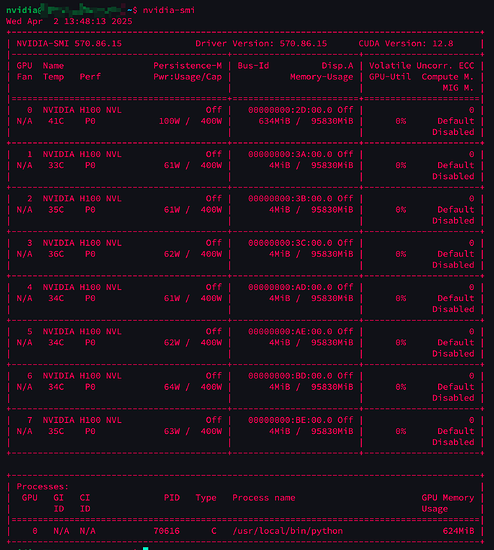This screenshot has width=494, height=550.
Task: Click the 36C temperature of GPU 3
Action: pos(56,254)
